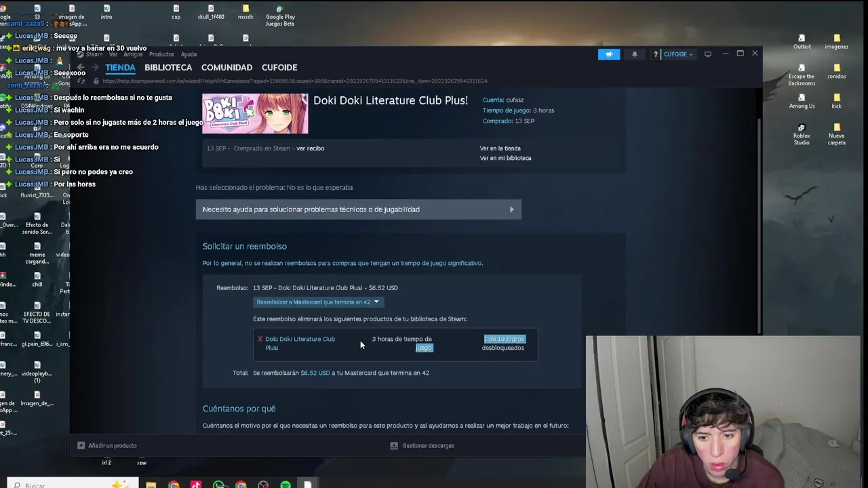Image resolution: width=868 pixels, height=488 pixels.
Task: Open the Escape the Backrooms shortcut
Action: click(802, 75)
